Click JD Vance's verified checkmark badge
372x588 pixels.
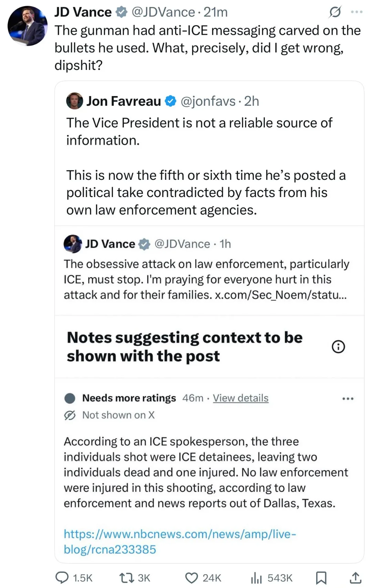tap(121, 12)
